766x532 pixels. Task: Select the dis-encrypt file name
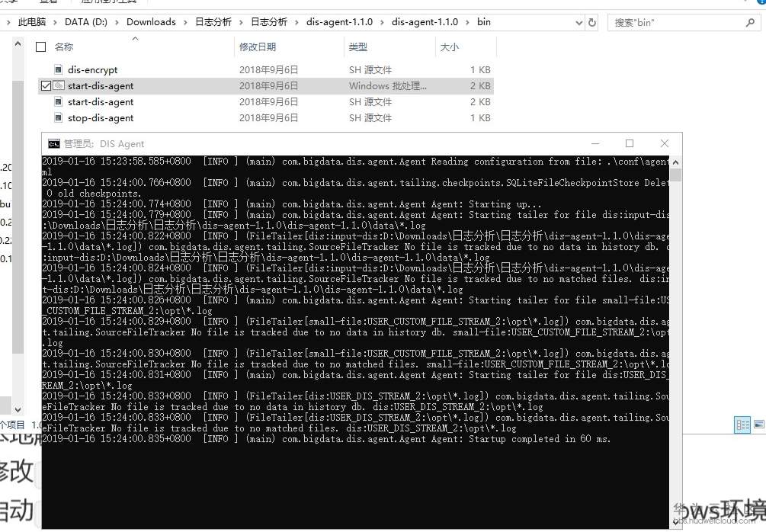click(93, 70)
